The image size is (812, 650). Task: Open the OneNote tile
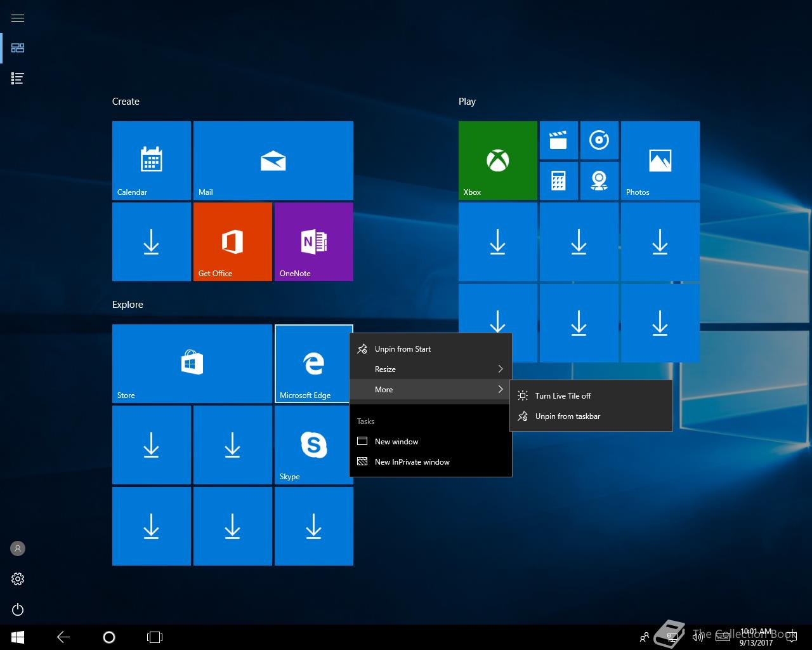click(314, 242)
